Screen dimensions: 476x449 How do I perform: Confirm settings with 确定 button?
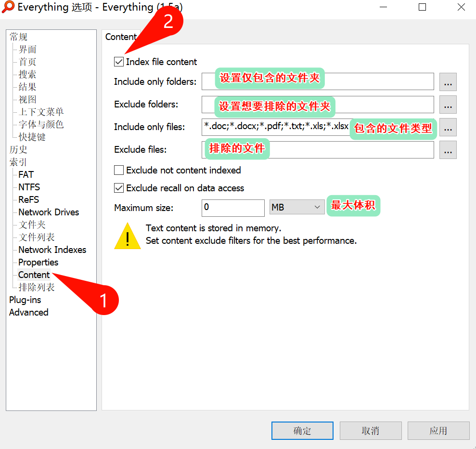302,431
